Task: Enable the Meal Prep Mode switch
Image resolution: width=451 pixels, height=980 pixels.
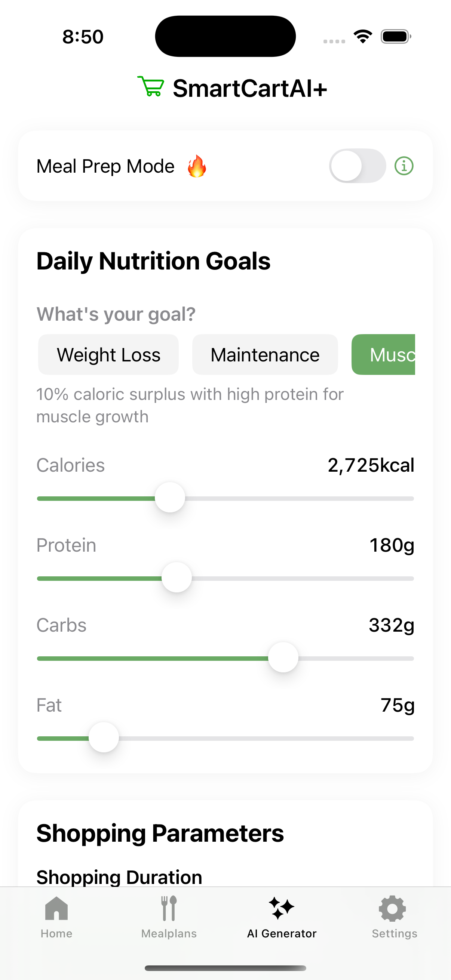Action: 357,166
